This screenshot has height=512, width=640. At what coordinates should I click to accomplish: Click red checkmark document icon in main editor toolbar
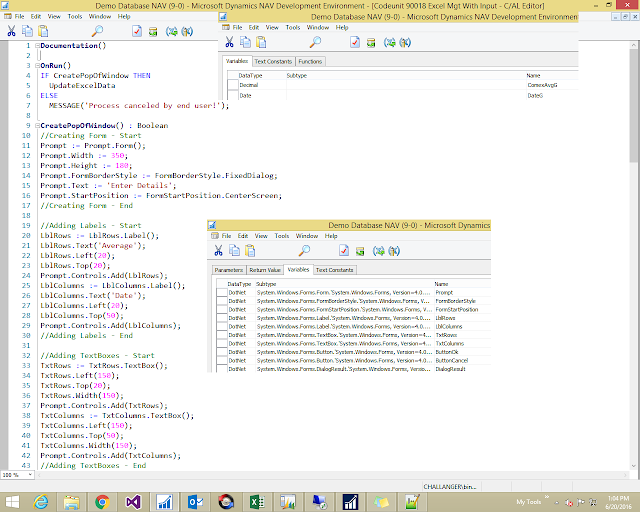(137, 31)
